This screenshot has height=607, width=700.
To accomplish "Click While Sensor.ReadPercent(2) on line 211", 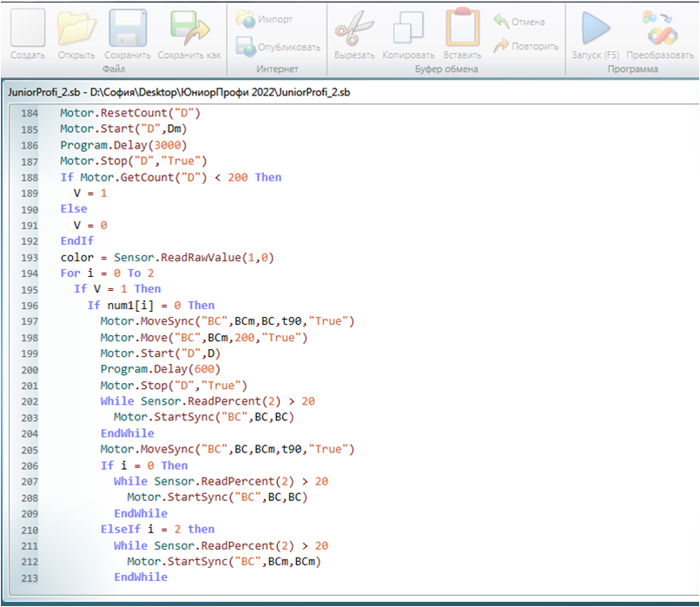I will pyautogui.click(x=221, y=546).
